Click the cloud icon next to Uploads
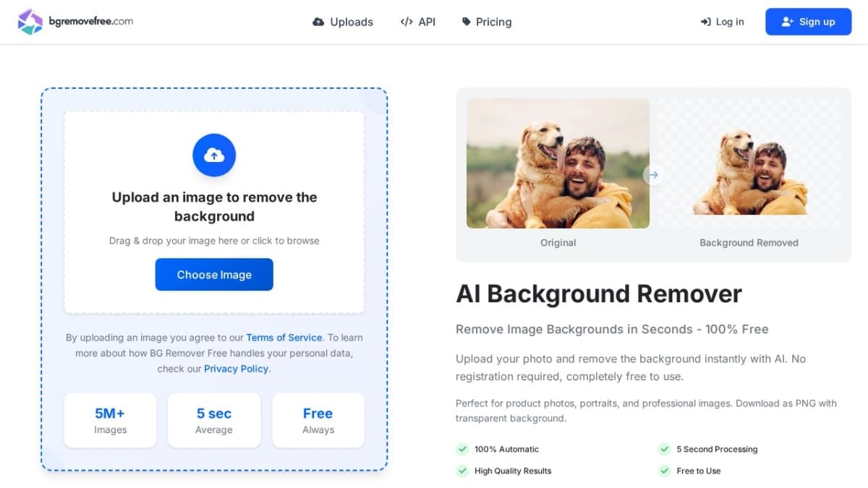868x488 pixels. tap(318, 22)
